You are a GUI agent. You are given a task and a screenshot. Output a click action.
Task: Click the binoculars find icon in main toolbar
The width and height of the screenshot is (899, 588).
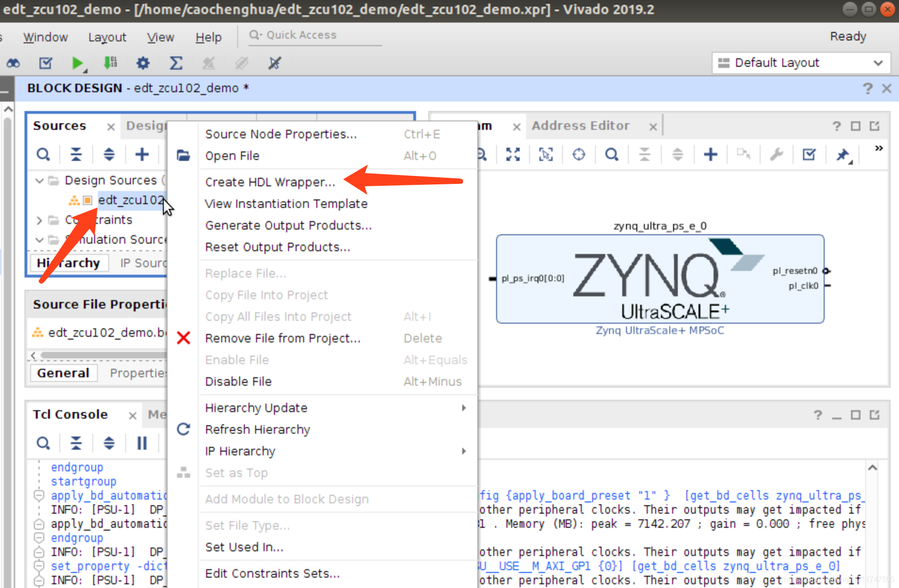pyautogui.click(x=13, y=63)
